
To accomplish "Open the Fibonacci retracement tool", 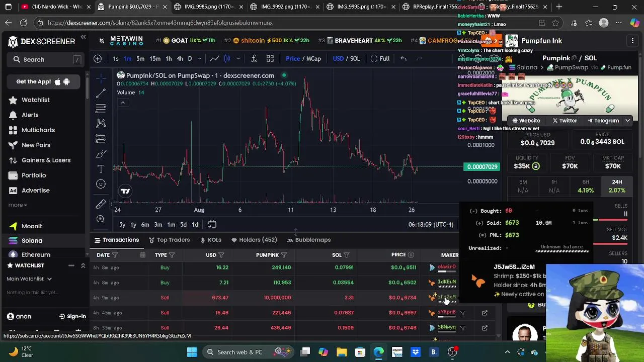I will 101,108.
